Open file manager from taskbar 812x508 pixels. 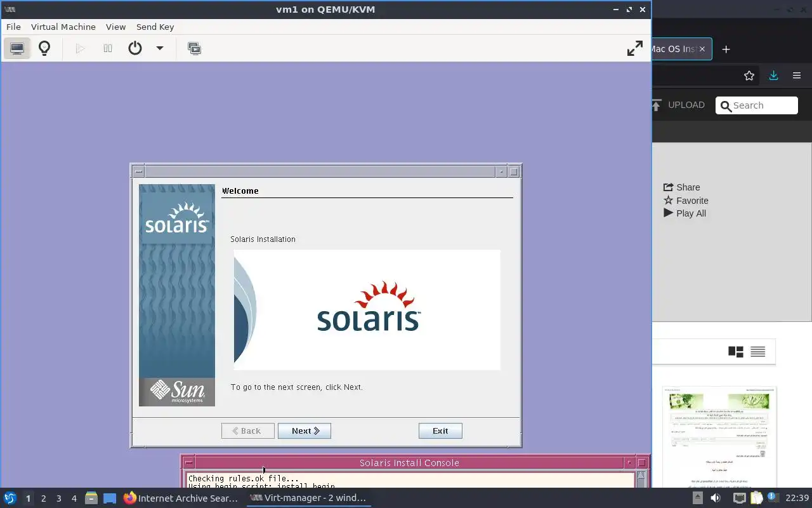[91, 498]
